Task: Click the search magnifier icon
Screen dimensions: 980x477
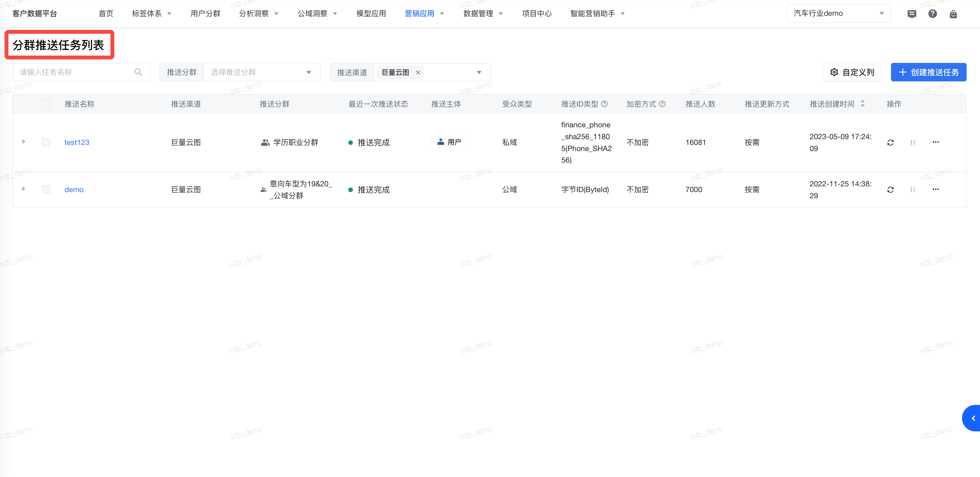Action: (138, 72)
